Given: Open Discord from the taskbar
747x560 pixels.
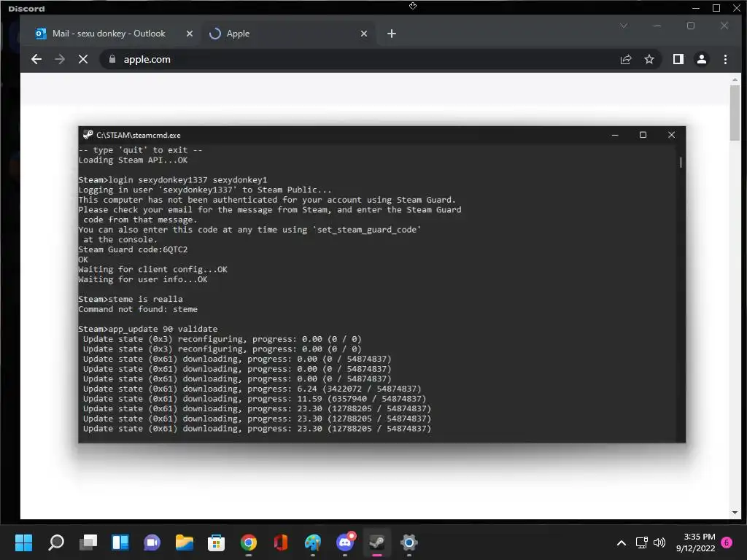Looking at the screenshot, I should click(345, 542).
